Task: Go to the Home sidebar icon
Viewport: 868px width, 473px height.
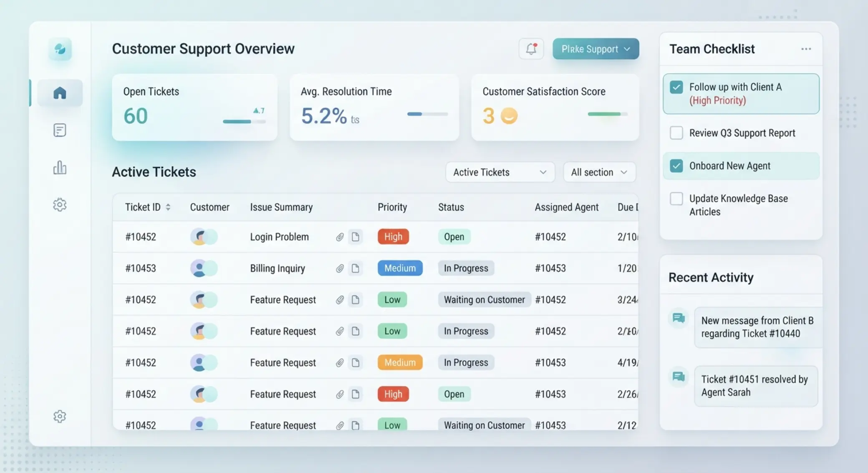Action: click(60, 93)
